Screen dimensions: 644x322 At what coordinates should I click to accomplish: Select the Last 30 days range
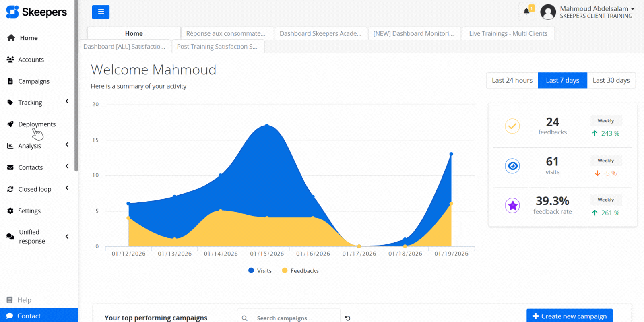pyautogui.click(x=611, y=80)
